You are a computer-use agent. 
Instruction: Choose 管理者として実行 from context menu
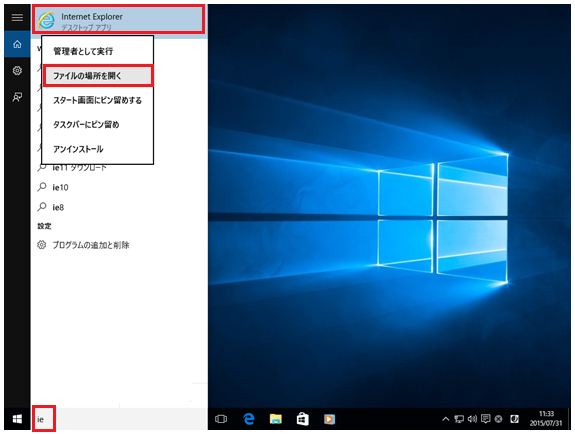(x=97, y=51)
